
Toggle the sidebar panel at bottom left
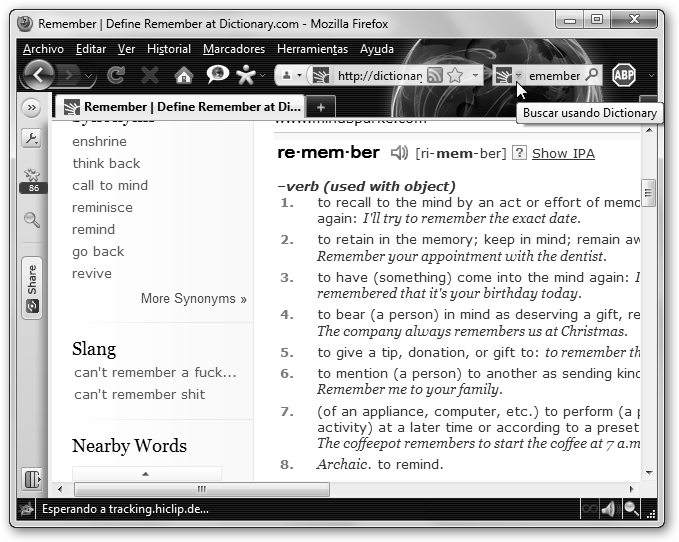click(32, 479)
